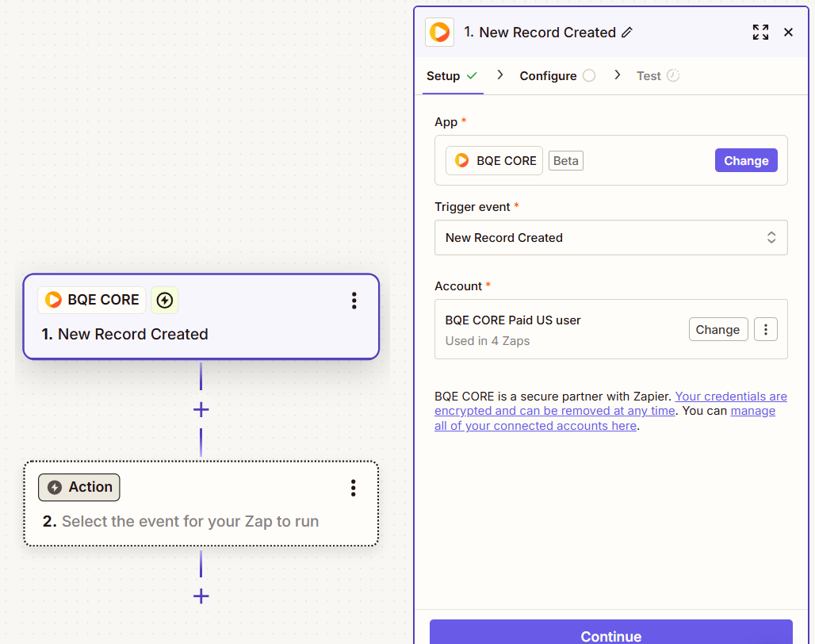Click the BQE CORE app icon in panel header
Image resolution: width=815 pixels, height=644 pixels.
[439, 32]
